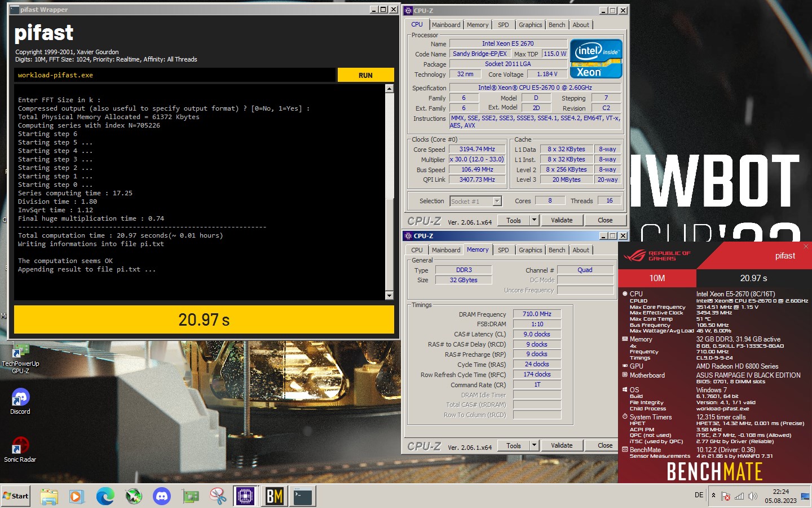Screen dimensions: 812x508
Task: Open SPD tab in lower CPU-Z window
Action: click(504, 250)
